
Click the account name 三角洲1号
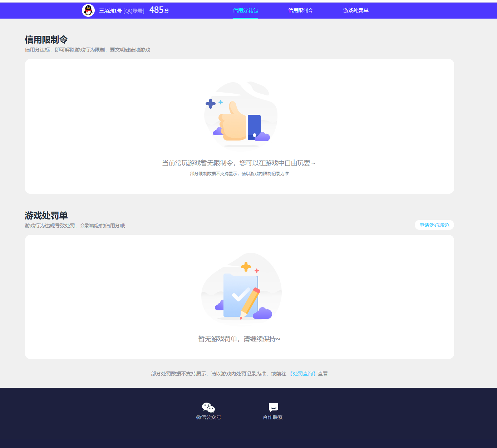point(110,11)
